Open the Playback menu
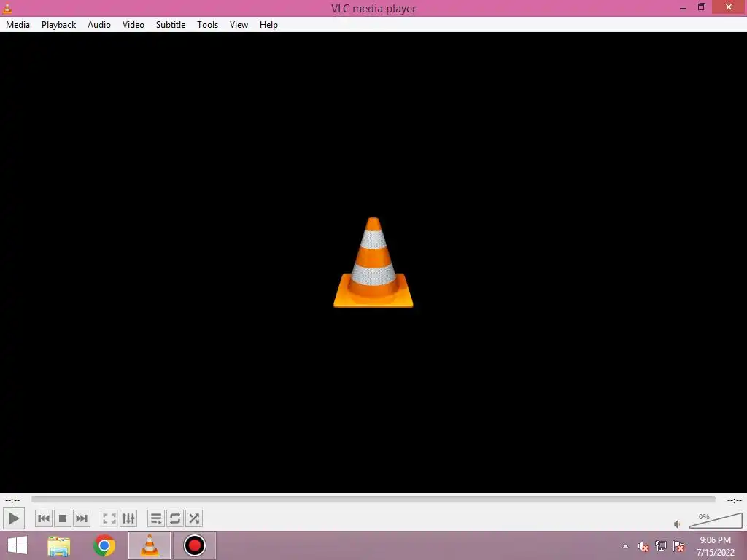Image resolution: width=747 pixels, height=560 pixels. pos(58,25)
